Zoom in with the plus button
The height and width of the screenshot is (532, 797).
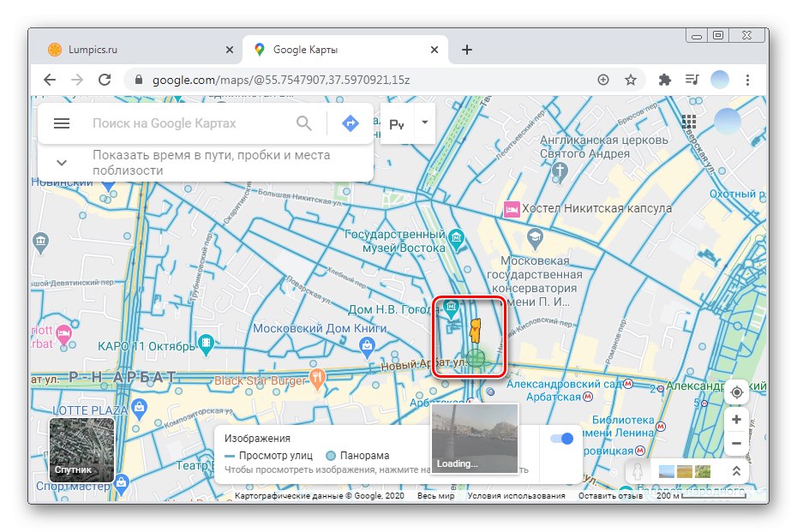(736, 420)
